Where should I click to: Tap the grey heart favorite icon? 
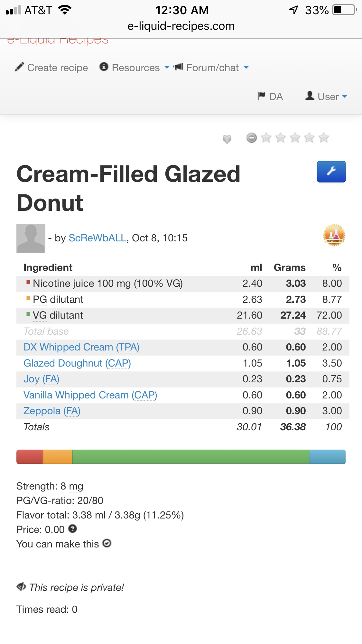227,139
